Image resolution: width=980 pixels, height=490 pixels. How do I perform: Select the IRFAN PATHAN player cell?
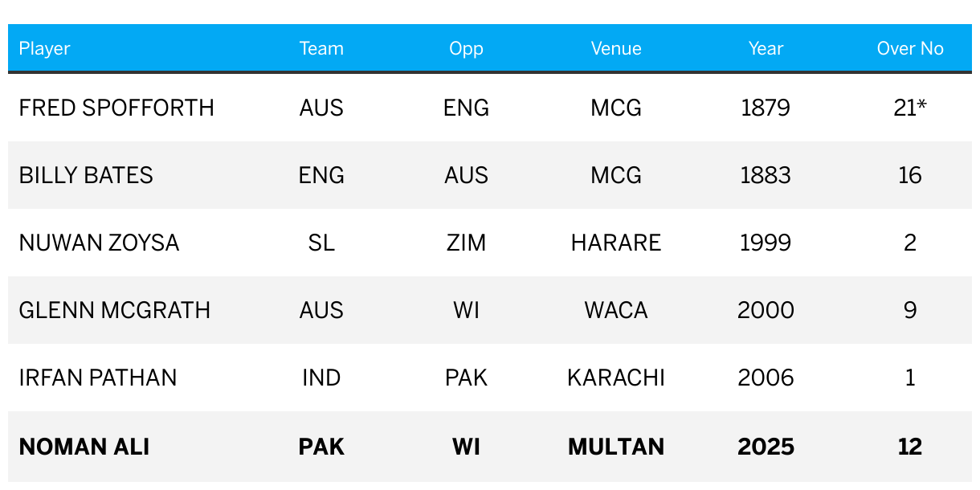[98, 378]
